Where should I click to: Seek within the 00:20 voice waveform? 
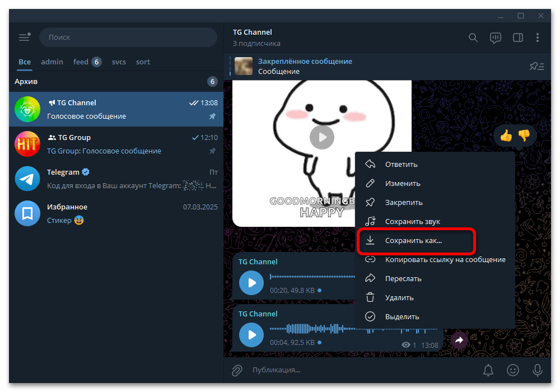(x=313, y=276)
